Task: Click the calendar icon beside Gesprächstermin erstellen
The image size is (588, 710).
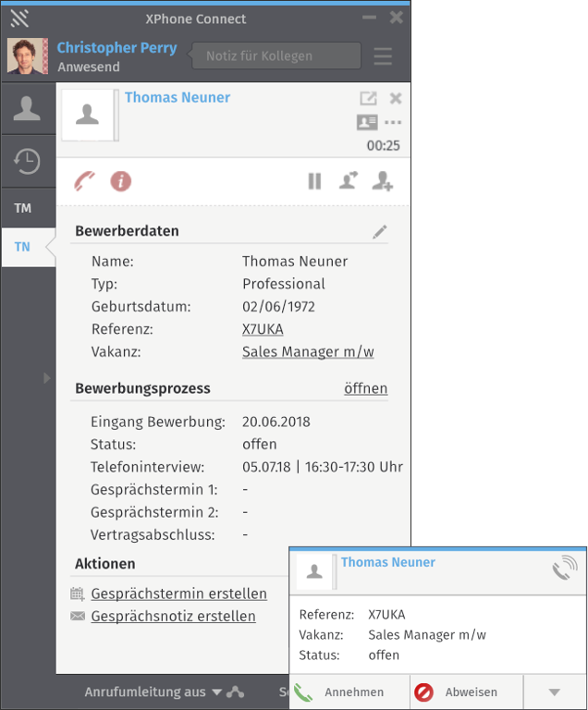Action: [x=78, y=594]
